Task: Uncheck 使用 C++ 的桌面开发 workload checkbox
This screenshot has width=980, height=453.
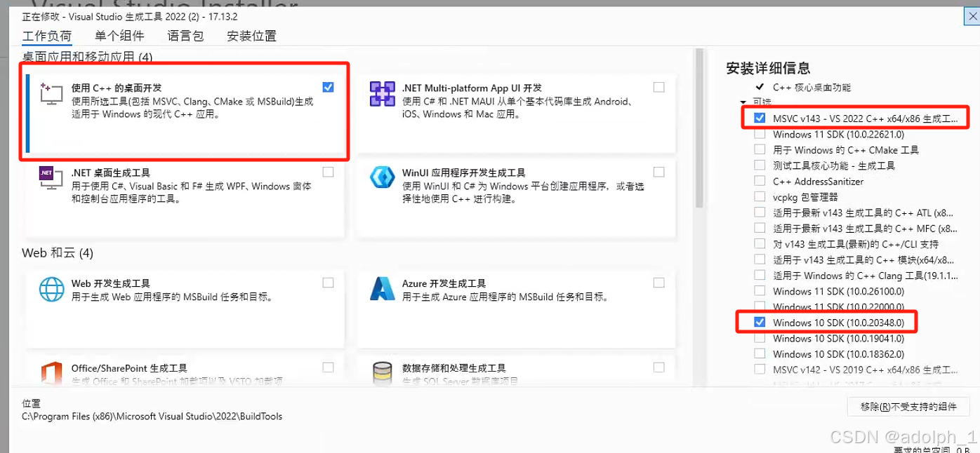Action: pos(328,87)
